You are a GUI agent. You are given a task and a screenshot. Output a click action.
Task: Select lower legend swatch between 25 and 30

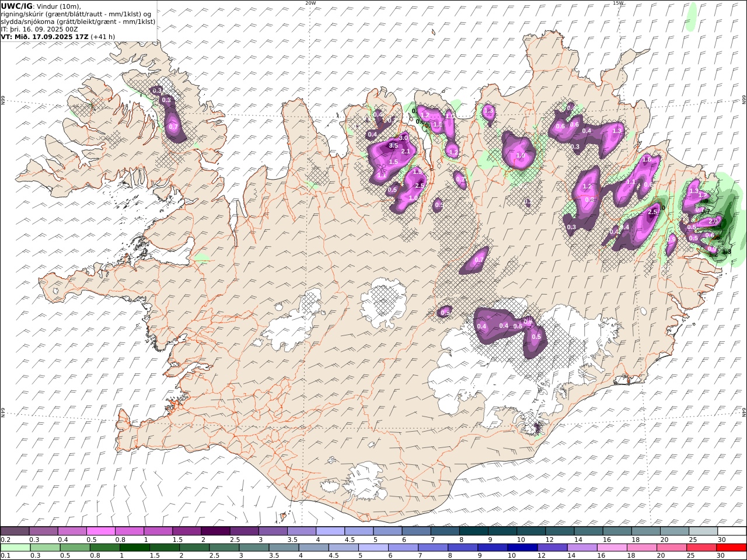coord(701,548)
